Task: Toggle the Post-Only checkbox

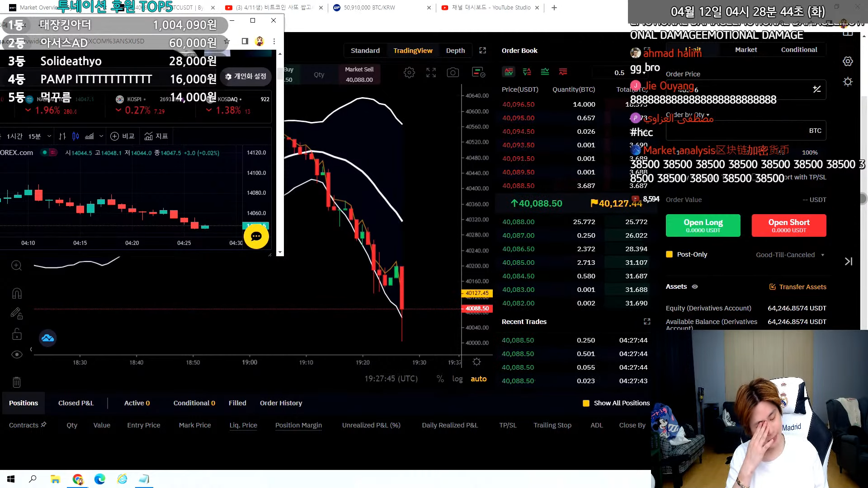Action: (669, 254)
